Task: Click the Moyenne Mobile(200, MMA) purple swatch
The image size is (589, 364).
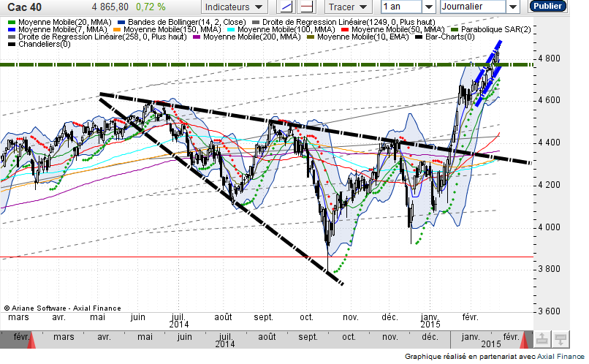Action: tap(197, 37)
